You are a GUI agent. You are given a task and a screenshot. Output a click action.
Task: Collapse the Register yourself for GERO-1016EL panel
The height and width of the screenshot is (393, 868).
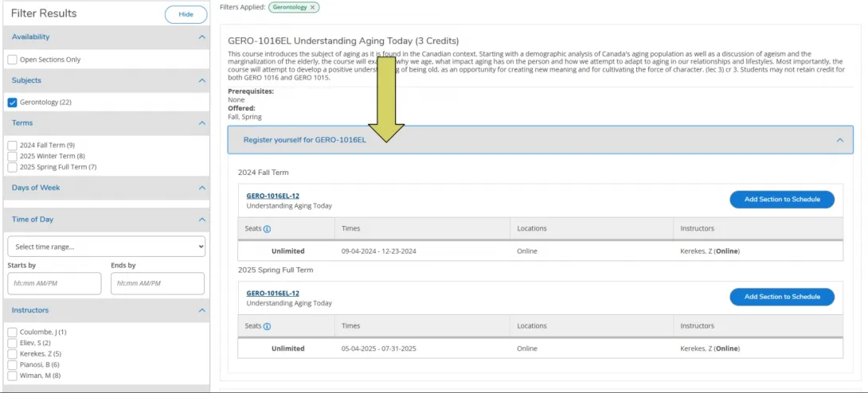(839, 140)
